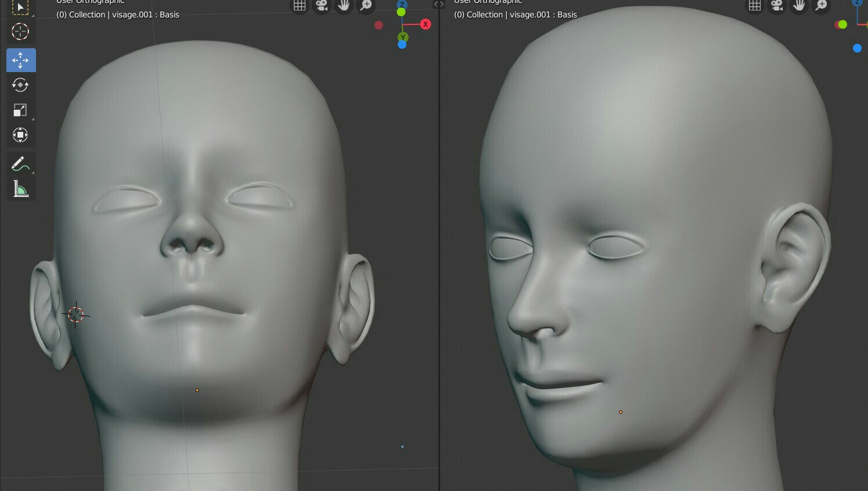Toggle perspective/orthographic grid icon in left viewport
The width and height of the screenshot is (868, 491).
tap(299, 6)
